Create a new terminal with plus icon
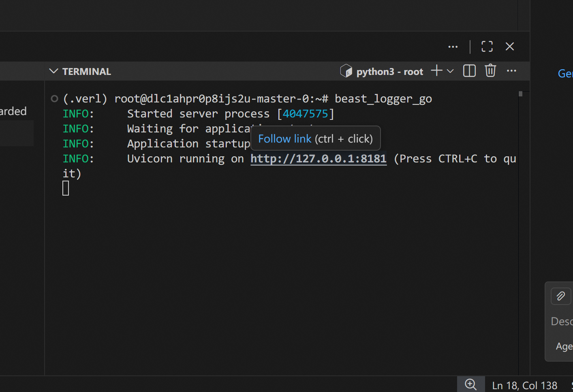The width and height of the screenshot is (573, 392). [x=436, y=71]
